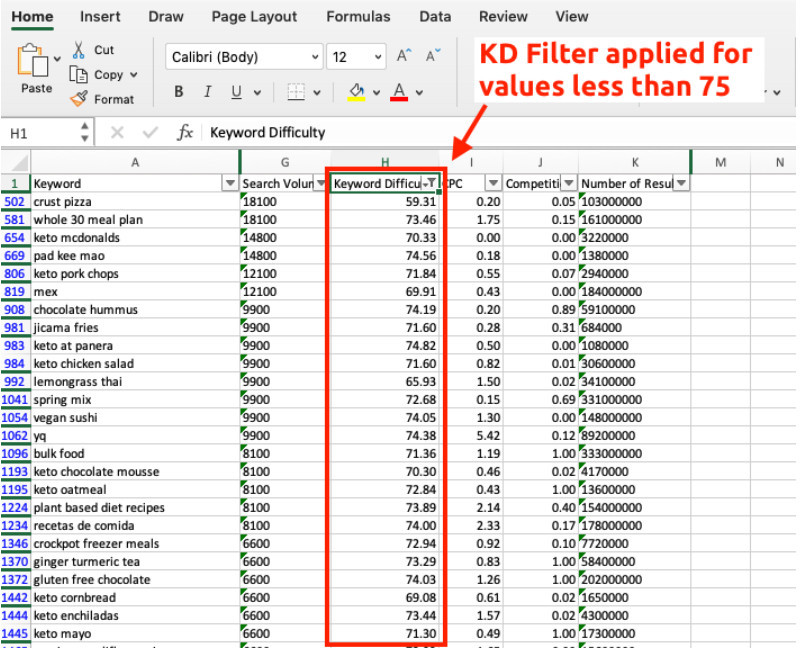Click the borders icon
This screenshot has width=801, height=649.
296,92
